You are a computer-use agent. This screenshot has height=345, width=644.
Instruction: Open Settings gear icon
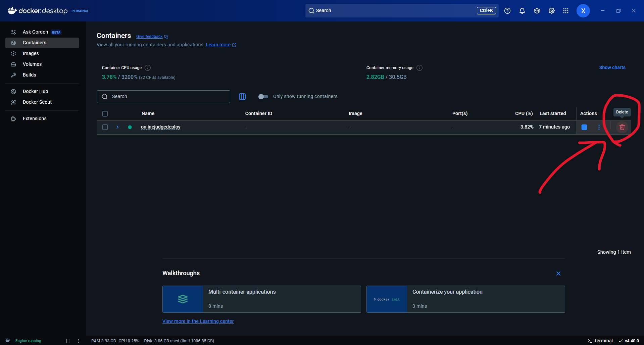(552, 11)
